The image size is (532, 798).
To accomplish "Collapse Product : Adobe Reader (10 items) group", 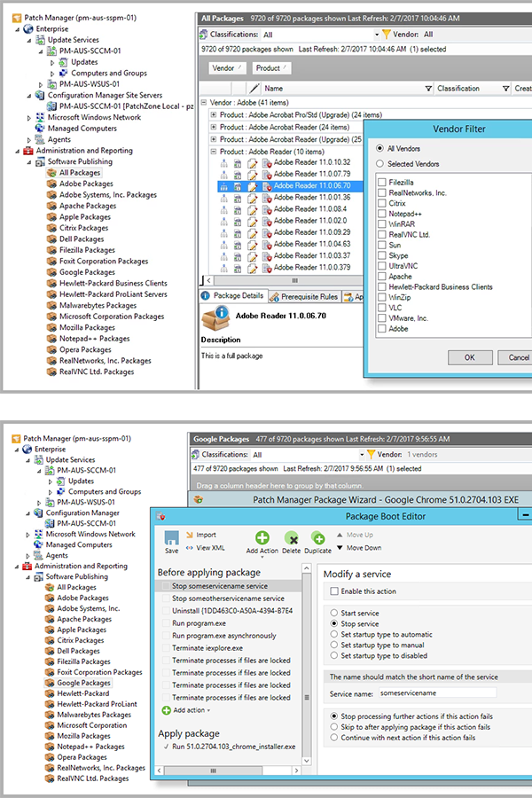I will click(x=214, y=151).
